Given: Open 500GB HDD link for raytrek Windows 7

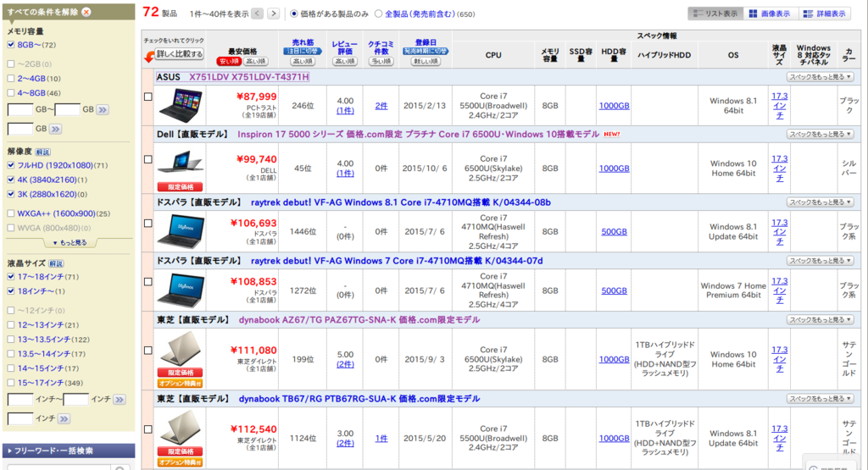Looking at the screenshot, I should (614, 290).
